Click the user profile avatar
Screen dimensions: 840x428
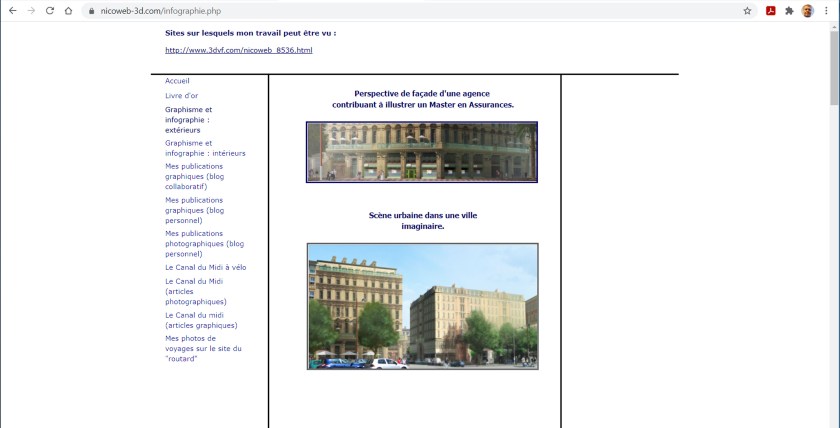tap(807, 11)
